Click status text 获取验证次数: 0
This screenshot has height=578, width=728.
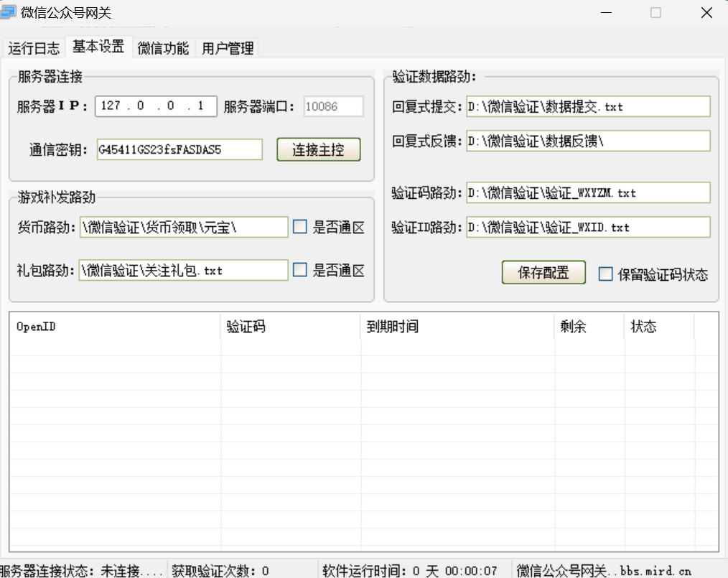point(220,571)
